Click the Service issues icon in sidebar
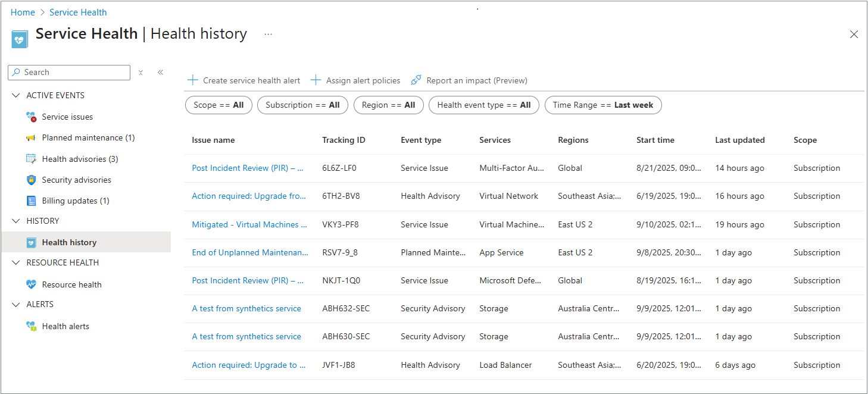 click(32, 117)
